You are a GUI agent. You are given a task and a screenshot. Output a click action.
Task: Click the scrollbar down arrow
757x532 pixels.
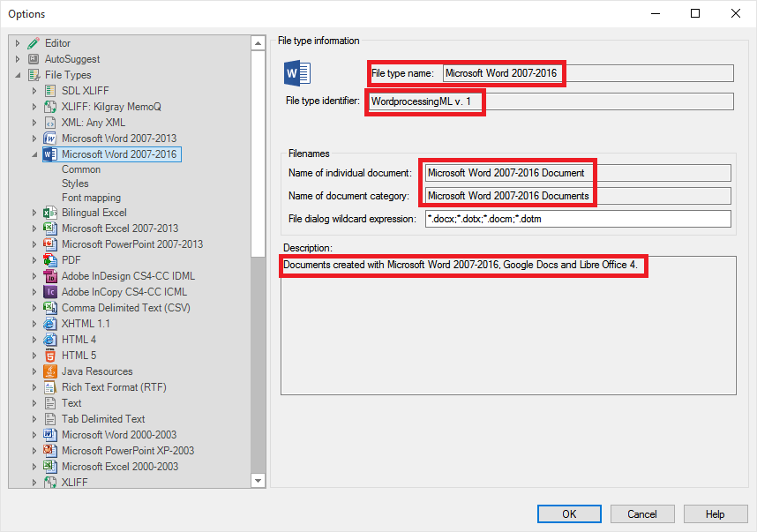click(x=259, y=478)
